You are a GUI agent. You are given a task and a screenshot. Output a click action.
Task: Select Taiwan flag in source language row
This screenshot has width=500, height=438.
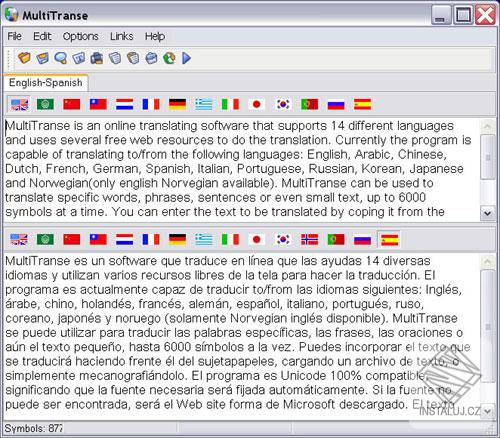click(x=98, y=104)
